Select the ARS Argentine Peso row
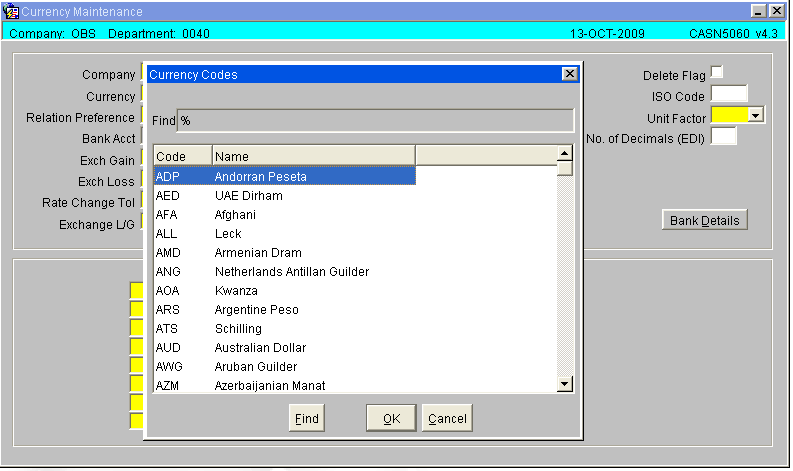The width and height of the screenshot is (793, 471). [x=285, y=309]
